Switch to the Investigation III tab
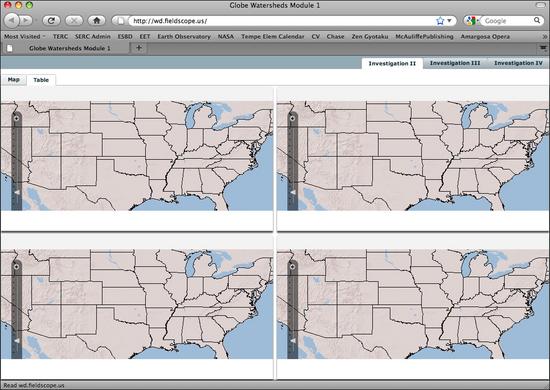The width and height of the screenshot is (550, 390). [x=455, y=63]
